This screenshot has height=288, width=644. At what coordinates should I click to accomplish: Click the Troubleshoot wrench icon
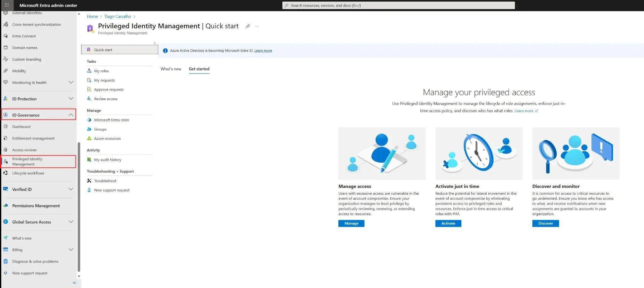[x=89, y=181]
